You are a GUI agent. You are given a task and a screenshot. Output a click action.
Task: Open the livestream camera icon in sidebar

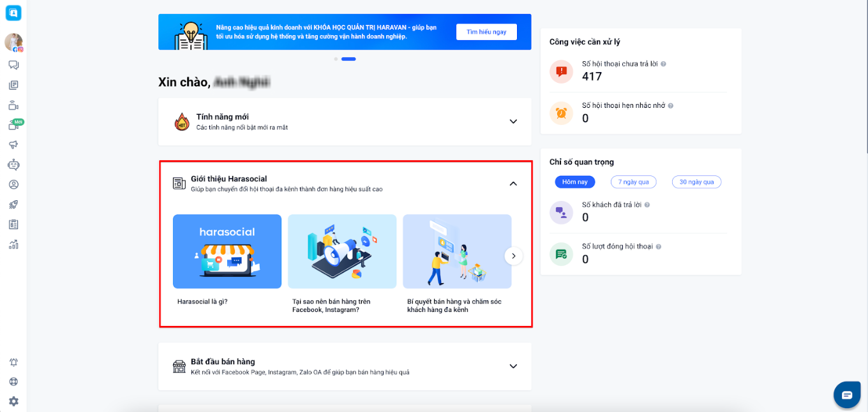[13, 105]
